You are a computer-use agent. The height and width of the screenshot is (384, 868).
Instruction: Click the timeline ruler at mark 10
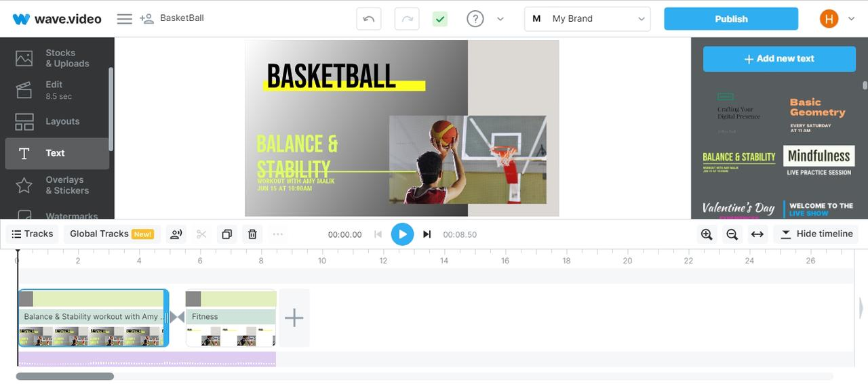[322, 261]
